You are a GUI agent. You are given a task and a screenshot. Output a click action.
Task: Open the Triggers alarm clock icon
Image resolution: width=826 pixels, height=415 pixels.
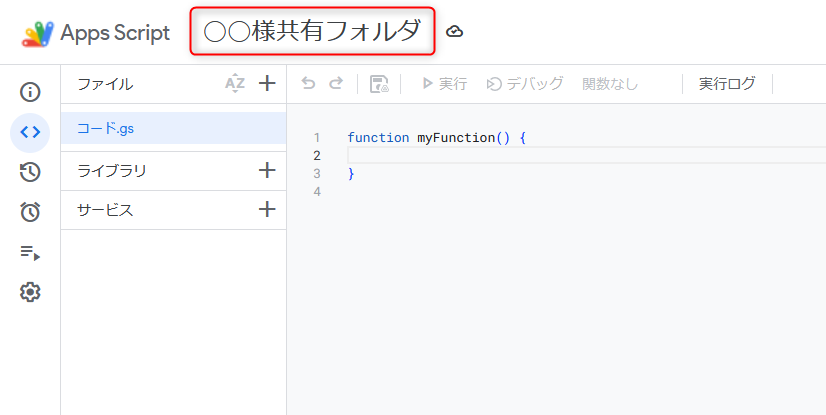coord(30,212)
